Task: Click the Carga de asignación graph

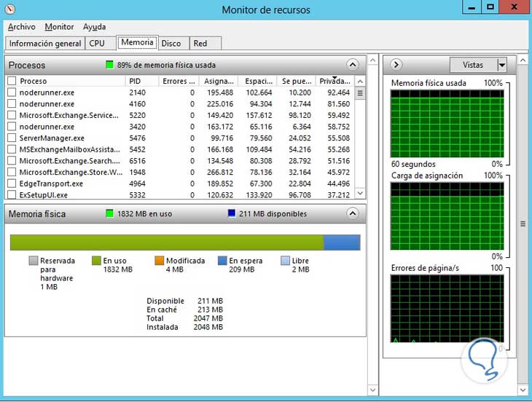Action: click(x=447, y=216)
